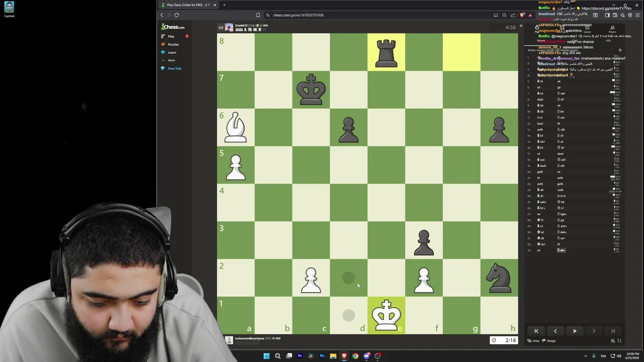Select the white pawn on f2
Image resolution: width=644 pixels, height=362 pixels.
pyautogui.click(x=424, y=280)
